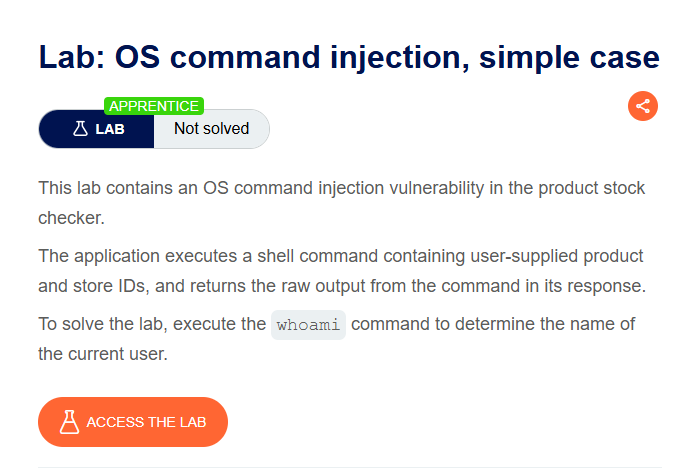
Task: Select the green APPRENTICE difficulty tag
Action: [154, 106]
